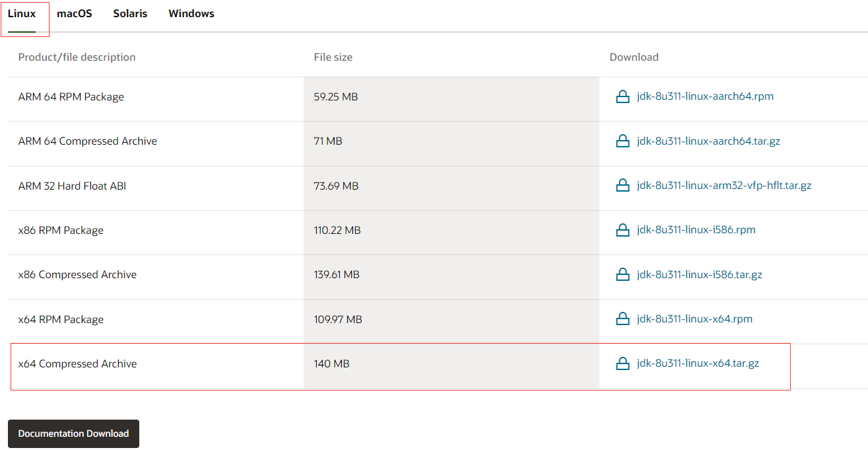Screen dimensions: 868x450
Task: Open the macOS tab
Action: coord(75,14)
